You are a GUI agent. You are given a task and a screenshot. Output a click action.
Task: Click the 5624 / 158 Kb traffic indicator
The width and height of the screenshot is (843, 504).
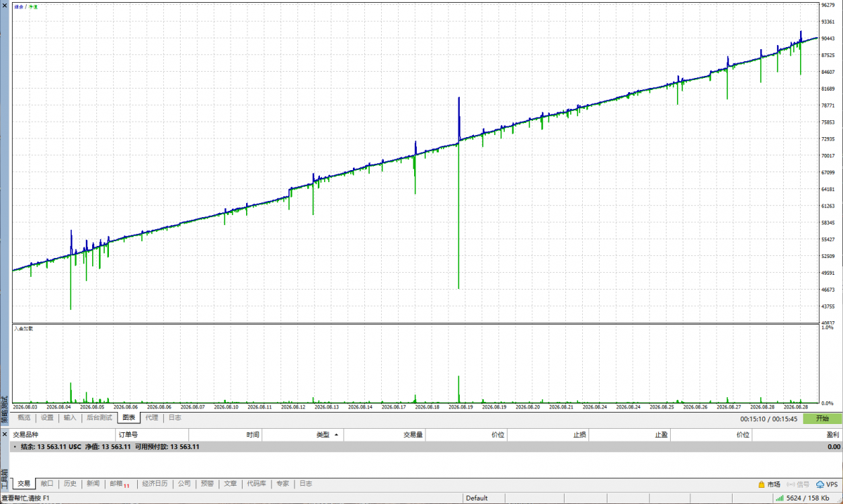click(808, 498)
